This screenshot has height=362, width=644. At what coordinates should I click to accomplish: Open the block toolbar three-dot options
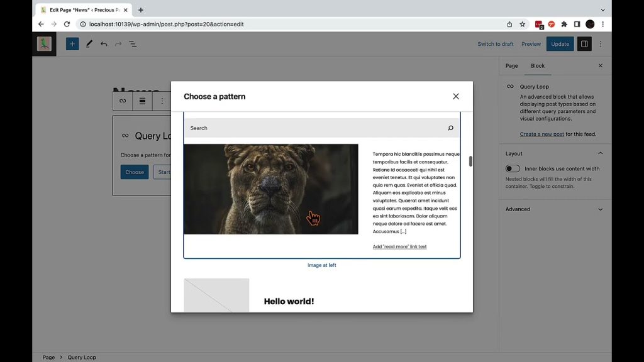coord(162,101)
